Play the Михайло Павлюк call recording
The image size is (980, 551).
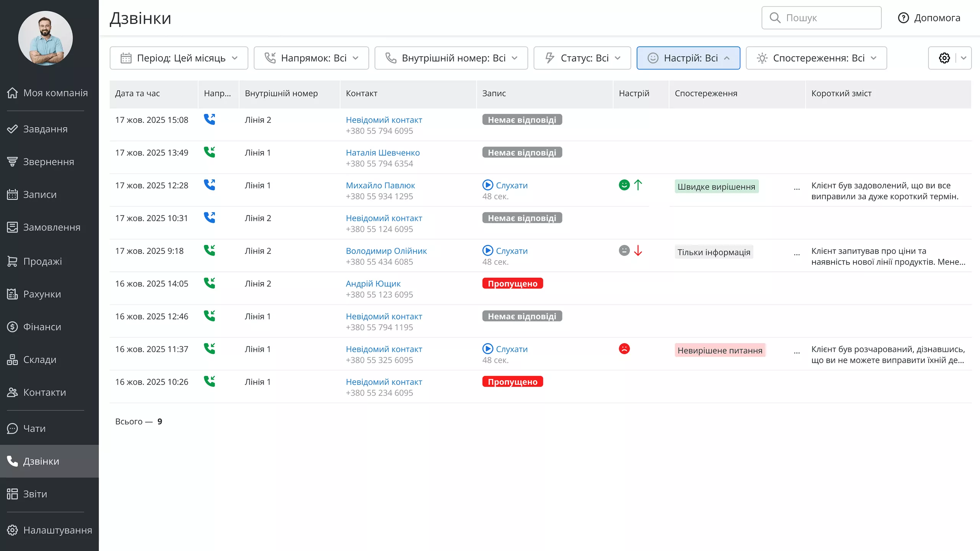pyautogui.click(x=505, y=185)
